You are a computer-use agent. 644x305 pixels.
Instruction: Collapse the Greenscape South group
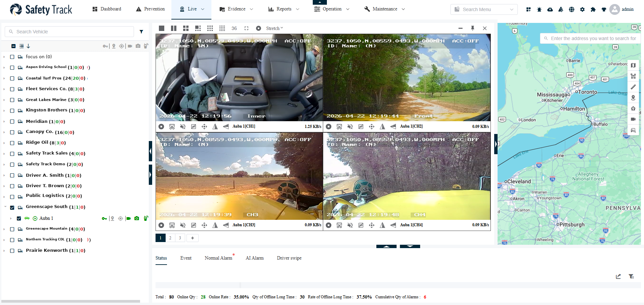tap(5, 207)
